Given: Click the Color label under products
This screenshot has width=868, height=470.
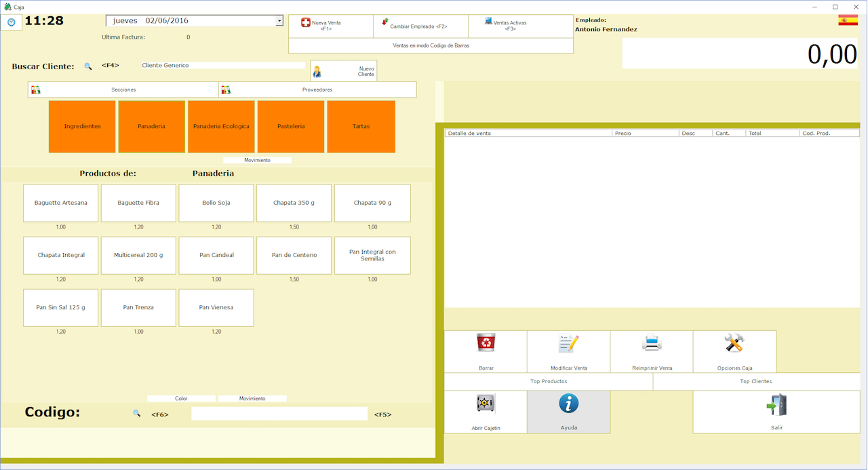Looking at the screenshot, I should [x=181, y=399].
